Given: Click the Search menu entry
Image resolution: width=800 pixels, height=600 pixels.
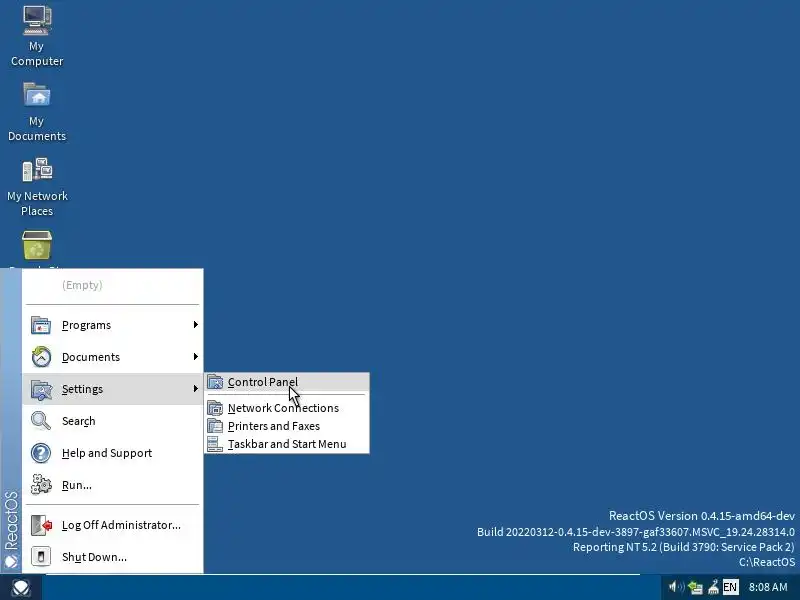Looking at the screenshot, I should click(x=113, y=421).
